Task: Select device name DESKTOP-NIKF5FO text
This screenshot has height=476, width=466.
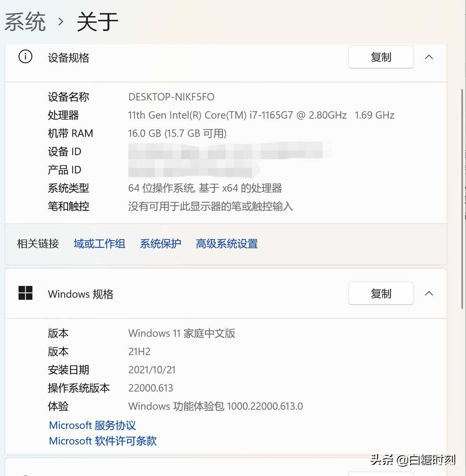Action: pos(171,97)
